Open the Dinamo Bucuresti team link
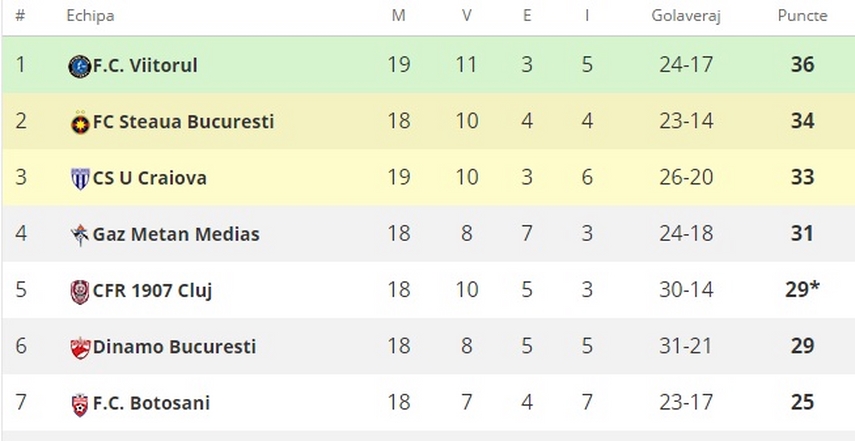Screen dimensions: 855x441 tap(174, 347)
